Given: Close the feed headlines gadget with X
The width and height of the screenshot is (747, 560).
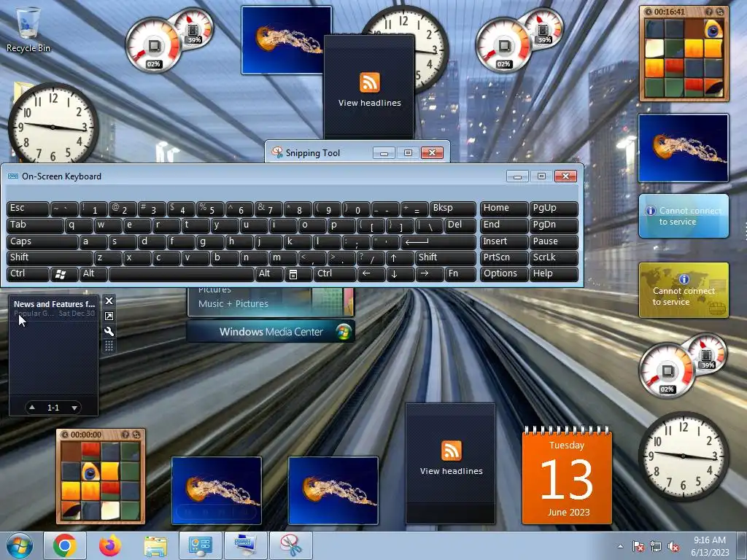Looking at the screenshot, I should click(109, 301).
